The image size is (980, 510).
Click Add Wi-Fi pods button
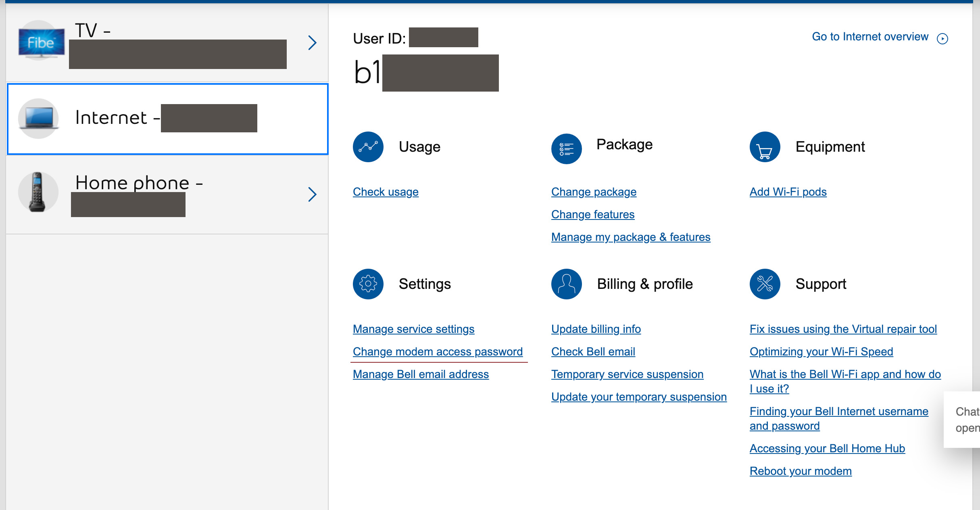coord(788,191)
